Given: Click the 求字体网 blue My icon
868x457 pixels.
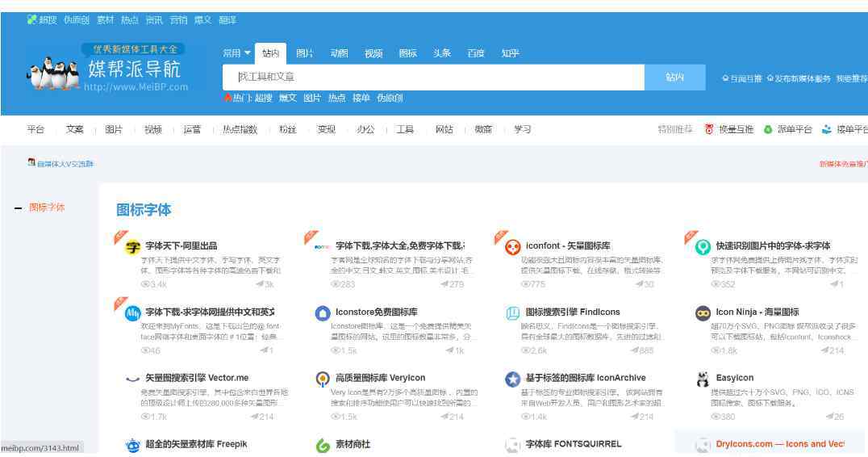Looking at the screenshot, I should (133, 313).
